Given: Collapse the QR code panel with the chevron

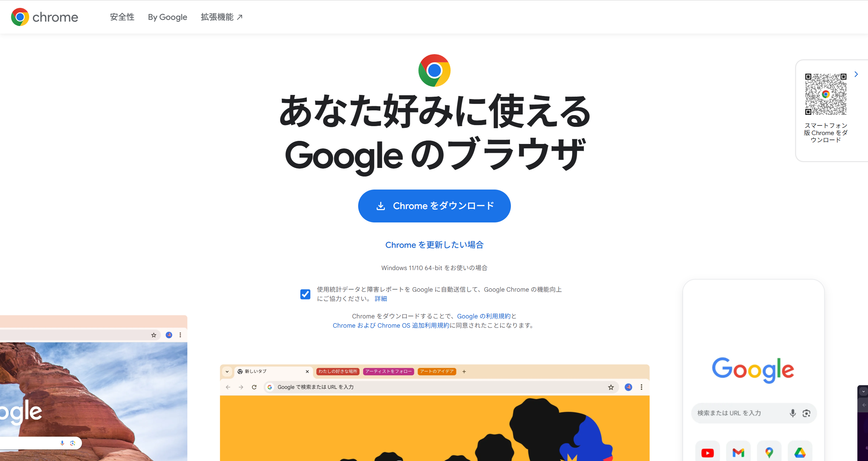Looking at the screenshot, I should coord(856,74).
